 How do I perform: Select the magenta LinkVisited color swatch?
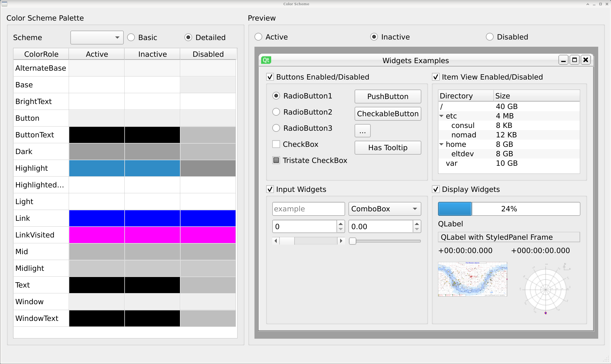point(97,235)
